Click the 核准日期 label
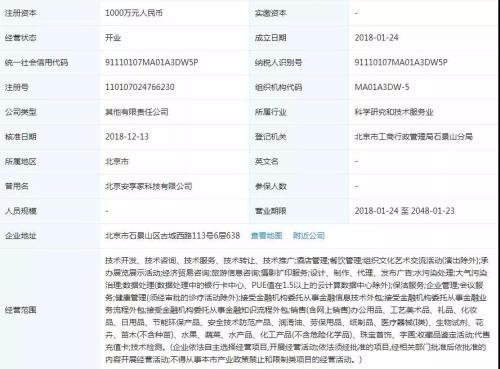 21,137
